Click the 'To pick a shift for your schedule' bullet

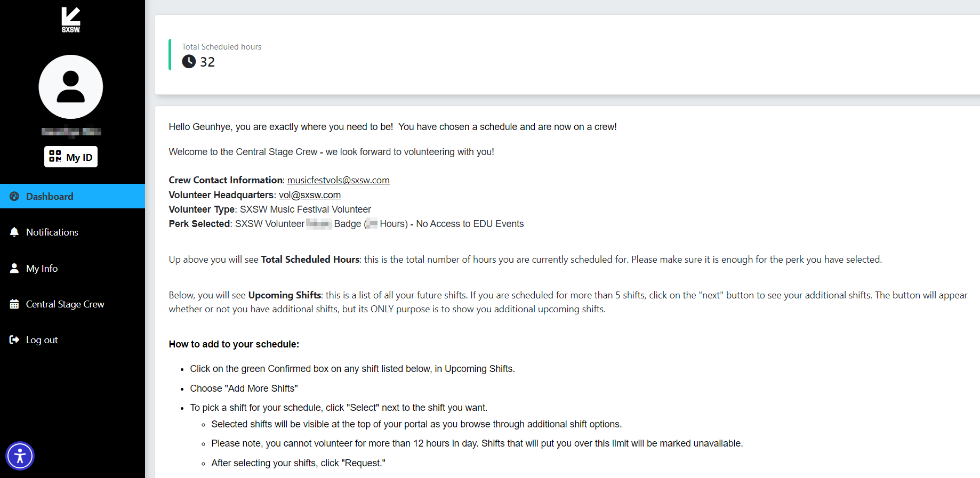pyautogui.click(x=339, y=408)
